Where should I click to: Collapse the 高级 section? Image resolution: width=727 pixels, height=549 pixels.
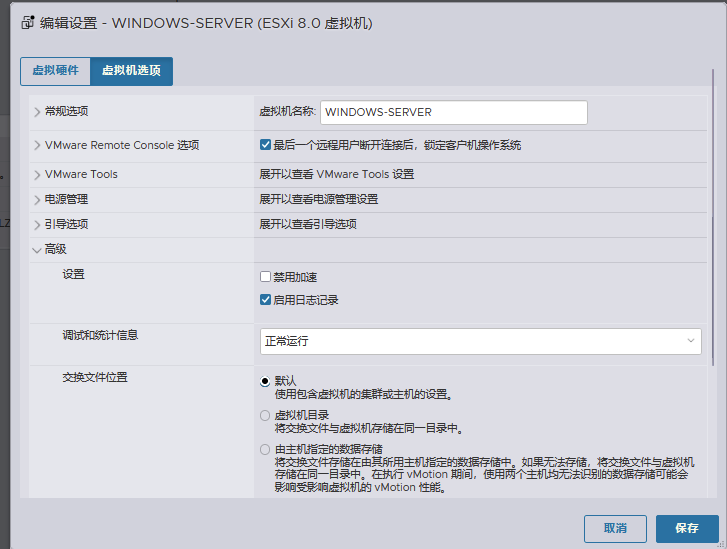(x=38, y=249)
